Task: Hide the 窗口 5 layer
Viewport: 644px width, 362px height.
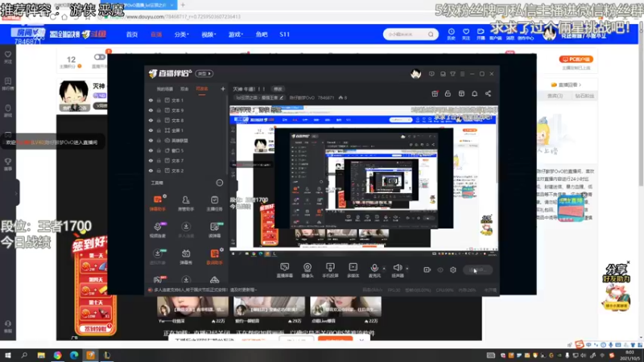Action: pyautogui.click(x=151, y=150)
